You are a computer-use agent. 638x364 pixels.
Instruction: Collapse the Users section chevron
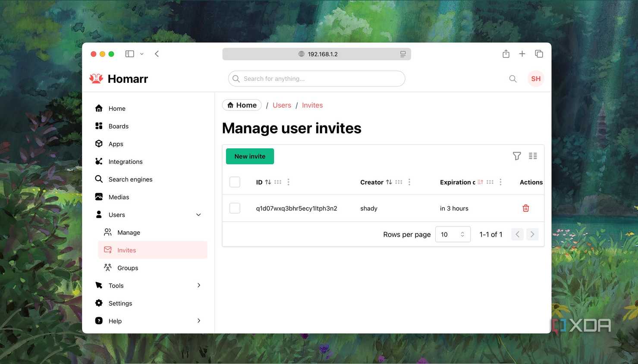[x=198, y=215]
